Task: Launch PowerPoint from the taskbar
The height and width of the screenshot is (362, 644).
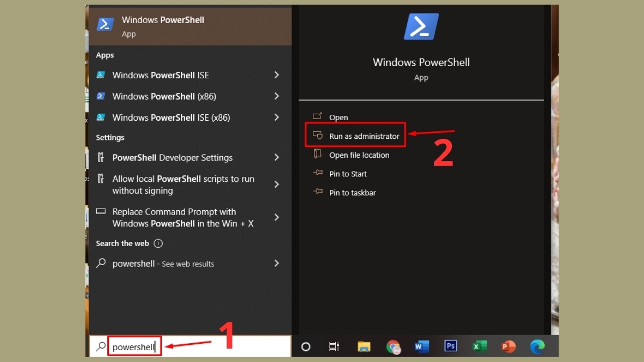Action: tap(508, 346)
